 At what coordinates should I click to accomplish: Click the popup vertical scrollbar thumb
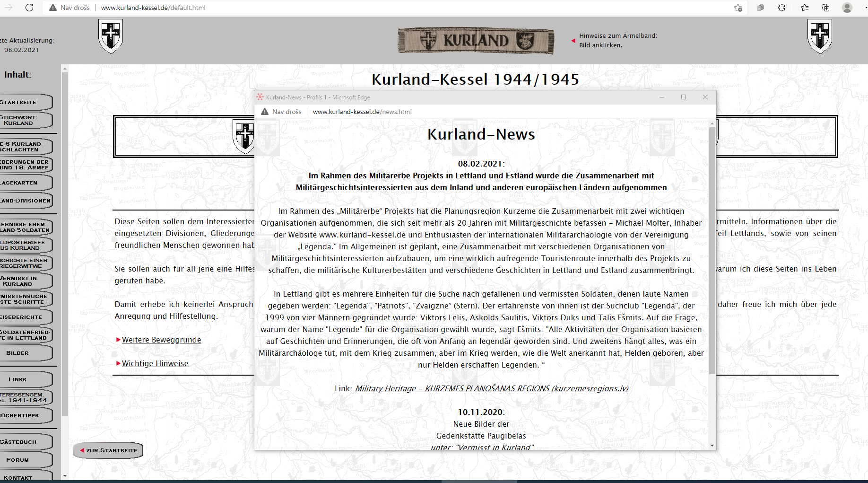(x=712, y=251)
